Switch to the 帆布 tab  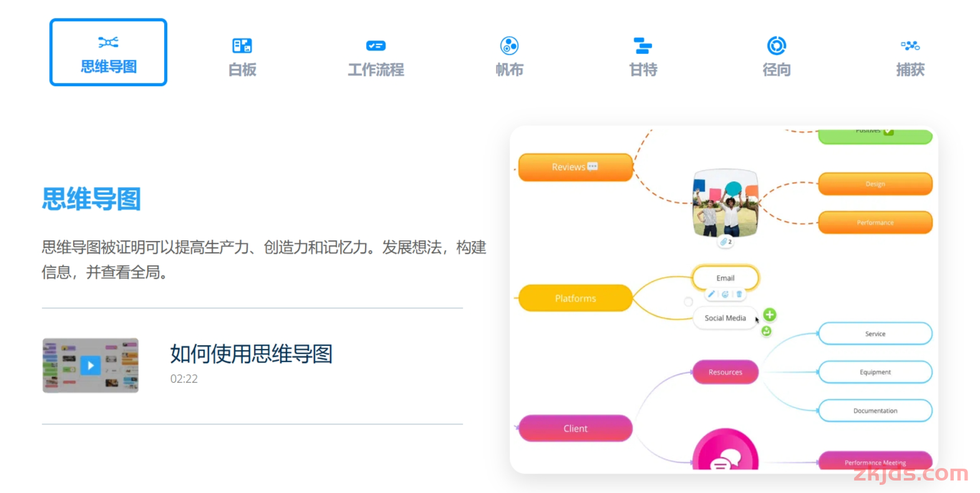coord(509,56)
